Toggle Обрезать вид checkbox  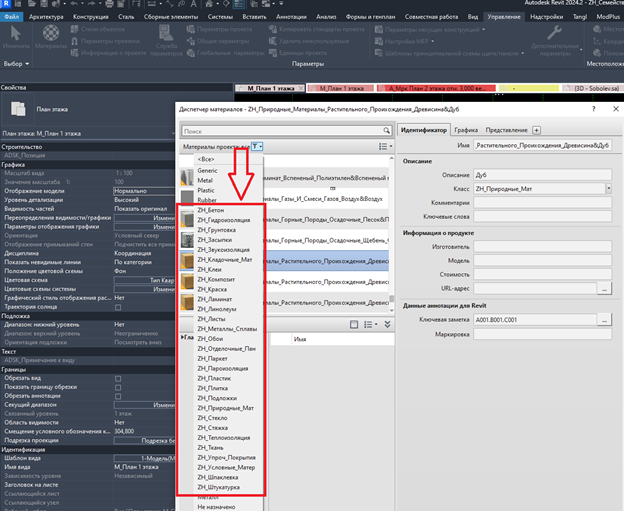[x=118, y=378]
